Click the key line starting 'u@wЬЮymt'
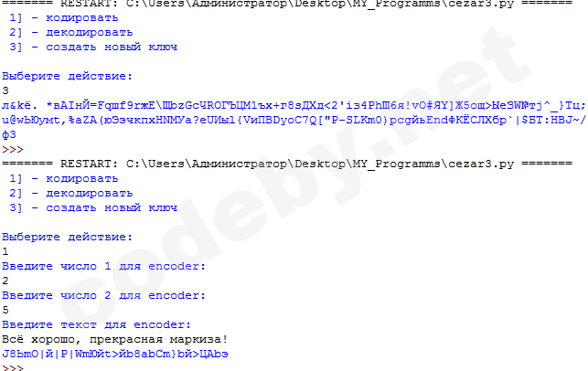Screen dimensions: 588x371 [294, 121]
